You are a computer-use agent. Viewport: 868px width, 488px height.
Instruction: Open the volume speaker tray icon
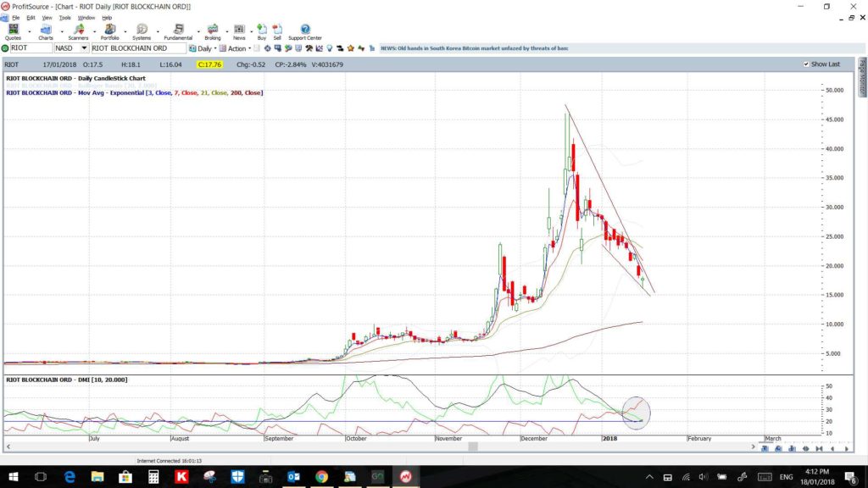point(703,476)
